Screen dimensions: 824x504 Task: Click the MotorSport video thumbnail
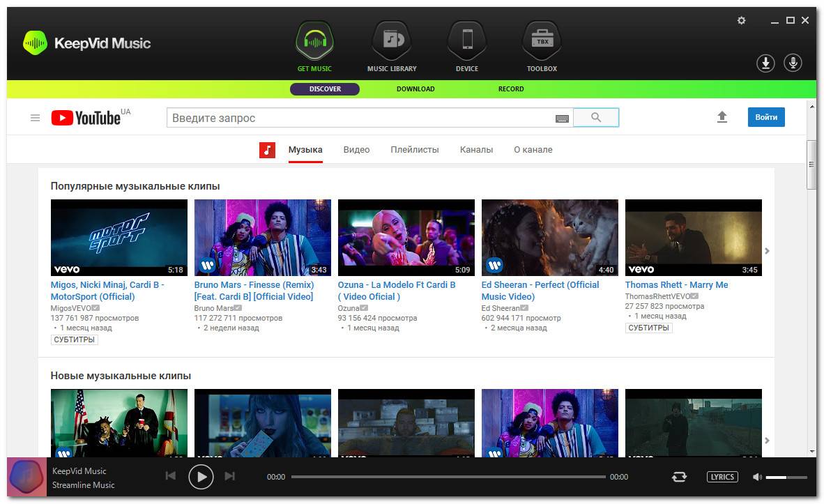(119, 238)
